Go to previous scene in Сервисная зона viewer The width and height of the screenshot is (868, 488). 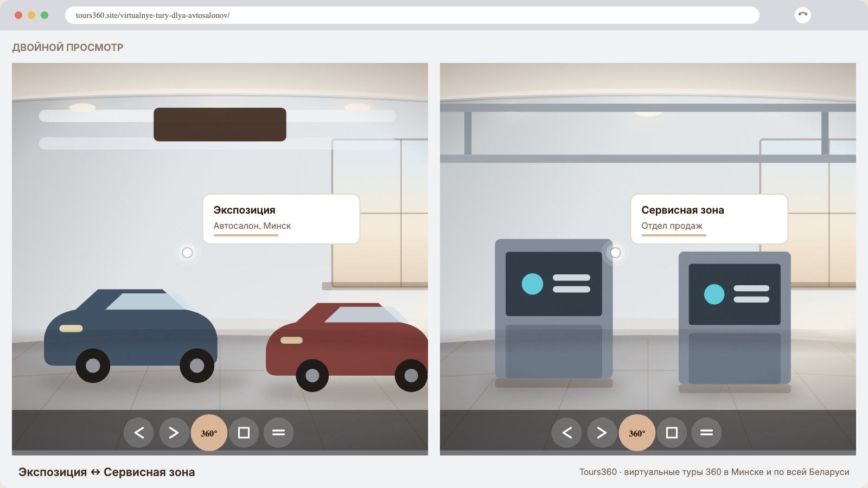coord(567,433)
